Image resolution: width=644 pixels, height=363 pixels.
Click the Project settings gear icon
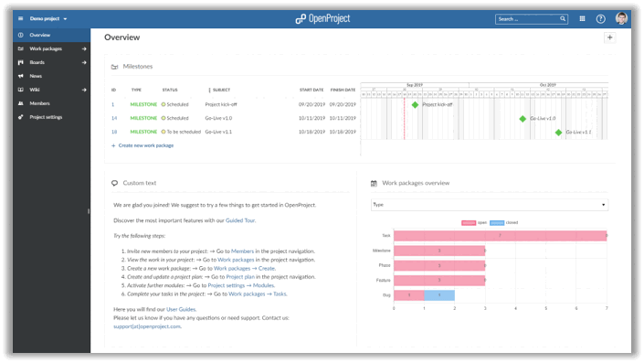pyautogui.click(x=20, y=117)
